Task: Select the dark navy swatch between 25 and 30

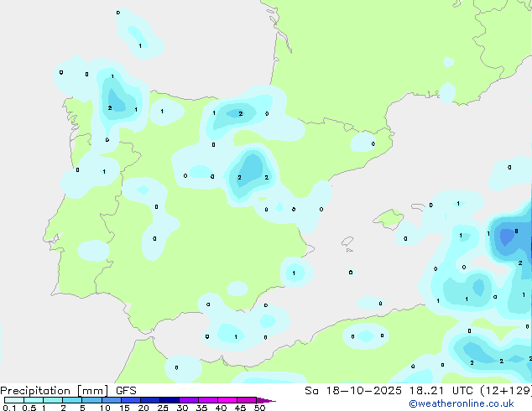Action: [x=169, y=400]
